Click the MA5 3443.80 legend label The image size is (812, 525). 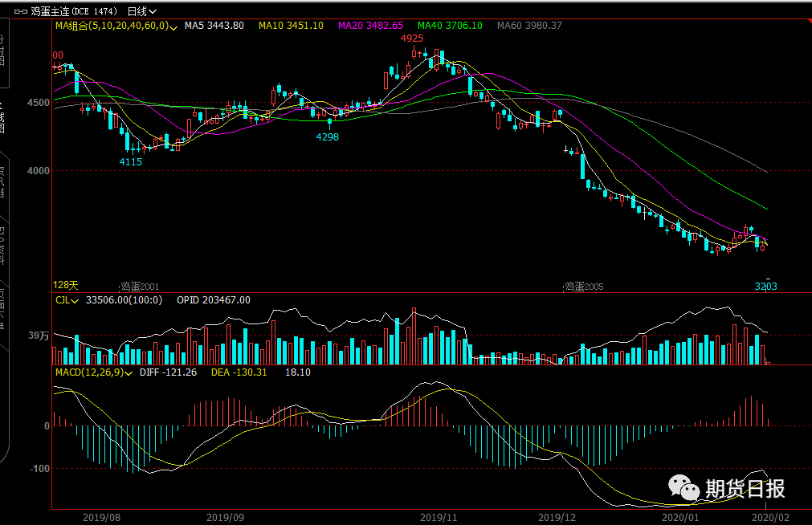pyautogui.click(x=214, y=26)
